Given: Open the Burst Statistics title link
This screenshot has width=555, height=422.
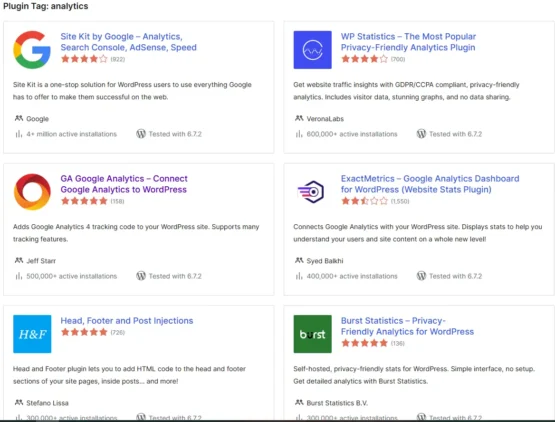Looking at the screenshot, I should point(407,326).
